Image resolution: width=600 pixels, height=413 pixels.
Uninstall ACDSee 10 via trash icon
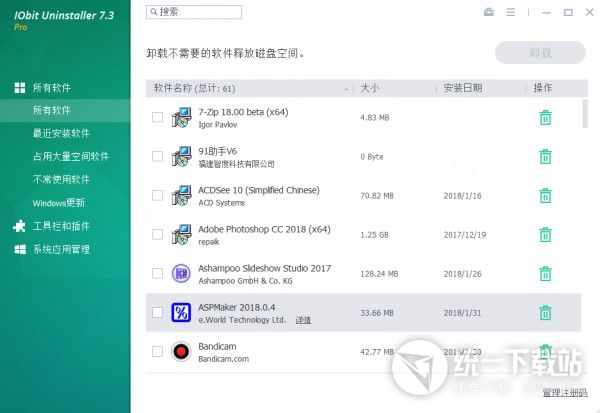pos(545,196)
